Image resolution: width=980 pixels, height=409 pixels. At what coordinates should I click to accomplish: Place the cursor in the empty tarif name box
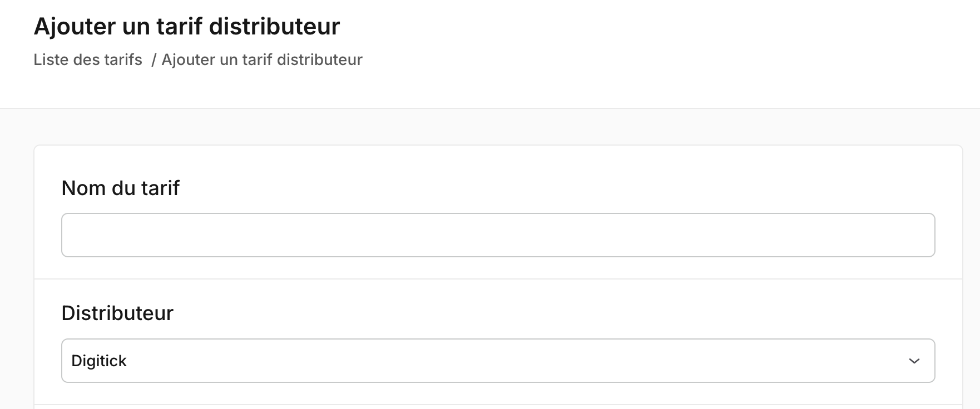coord(498,235)
